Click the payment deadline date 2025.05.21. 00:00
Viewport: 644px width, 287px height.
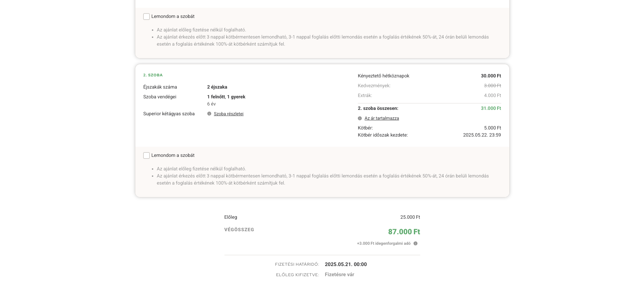346,264
